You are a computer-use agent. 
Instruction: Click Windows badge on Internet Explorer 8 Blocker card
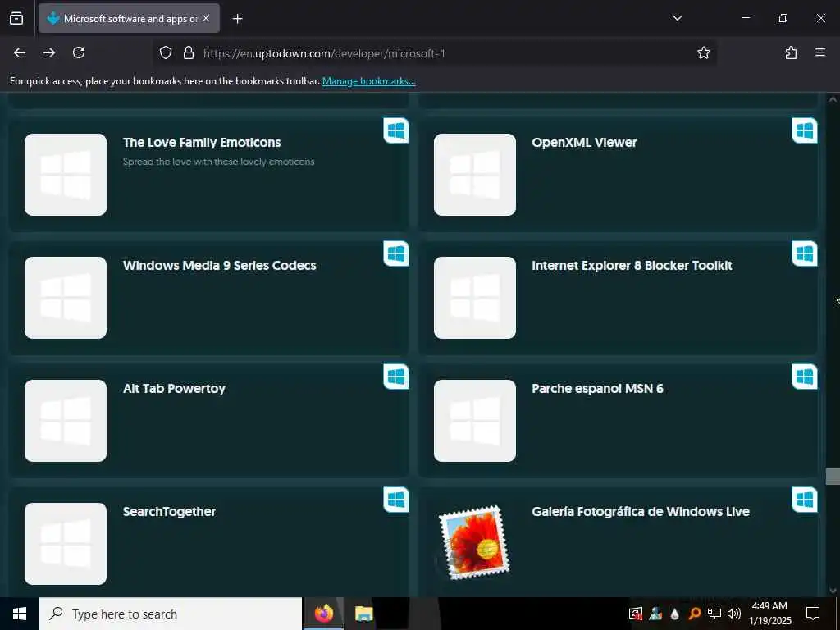[x=805, y=254]
